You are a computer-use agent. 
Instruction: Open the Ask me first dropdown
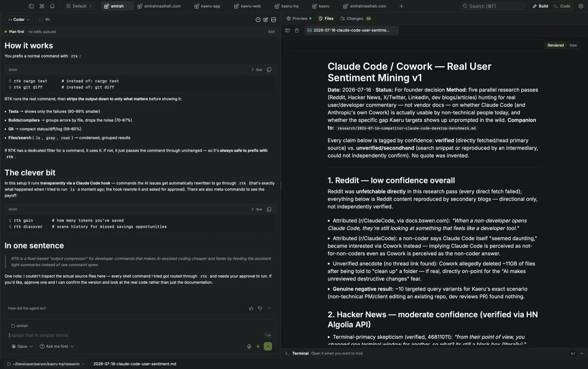click(x=57, y=346)
